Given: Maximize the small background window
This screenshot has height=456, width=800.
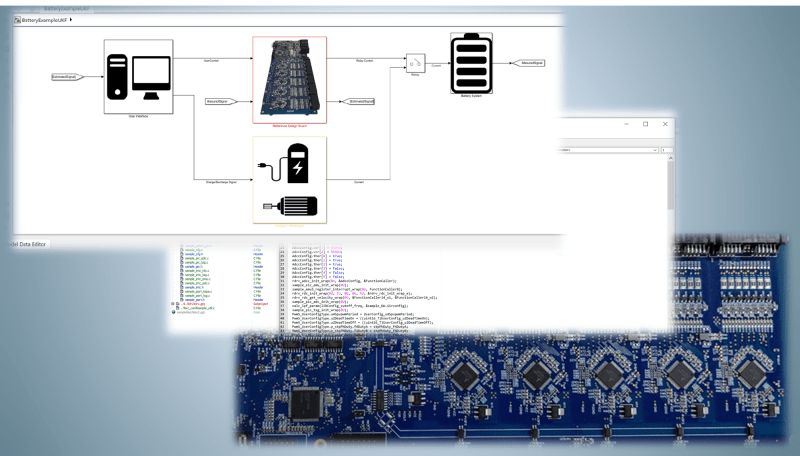Looking at the screenshot, I should coord(645,124).
